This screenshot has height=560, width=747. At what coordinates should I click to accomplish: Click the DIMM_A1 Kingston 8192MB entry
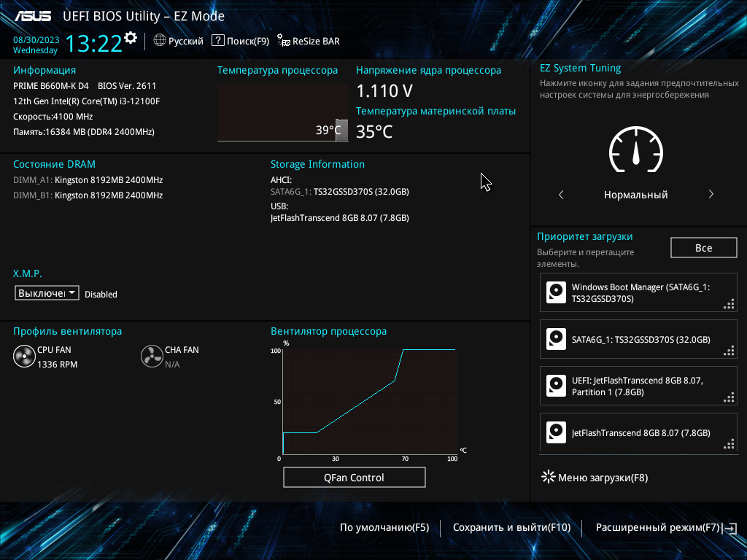coord(88,180)
